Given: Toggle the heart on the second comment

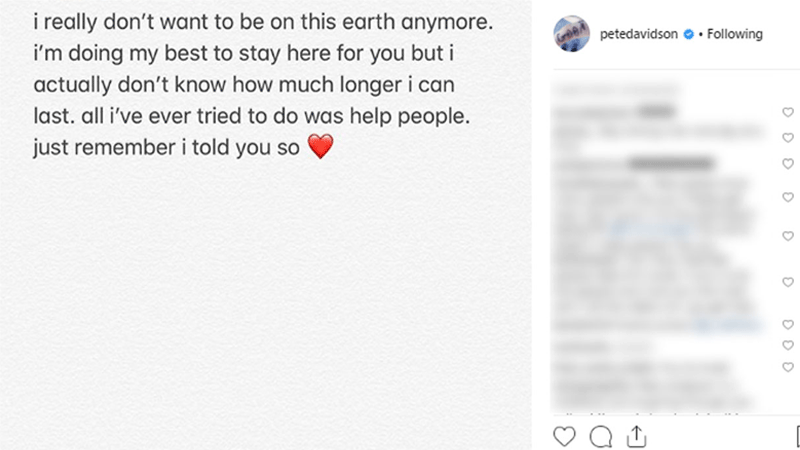Looking at the screenshot, I should coord(788,138).
